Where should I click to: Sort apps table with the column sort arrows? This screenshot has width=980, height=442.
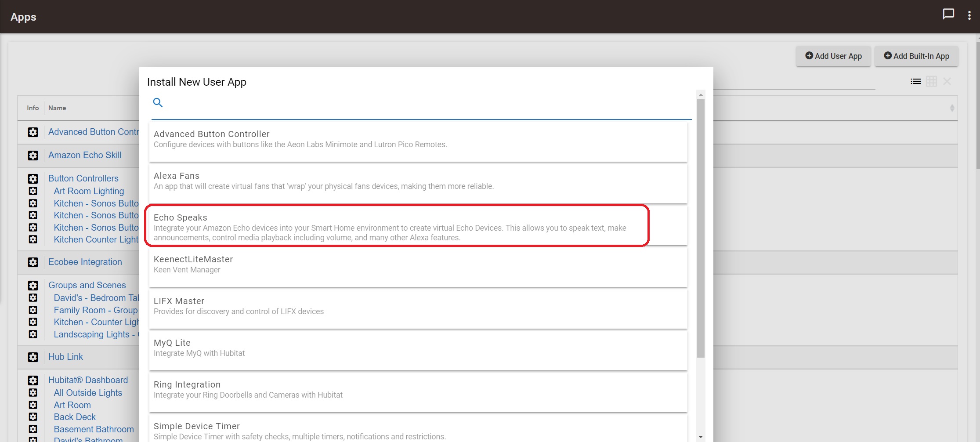tap(952, 108)
